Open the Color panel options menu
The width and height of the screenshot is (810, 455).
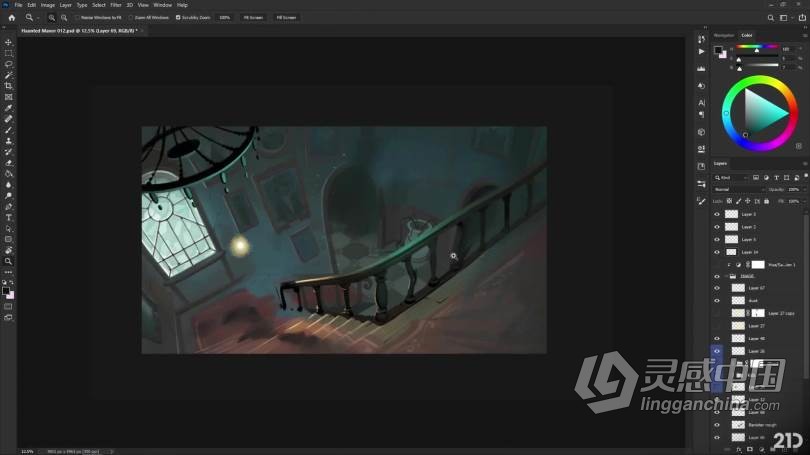[x=804, y=35]
